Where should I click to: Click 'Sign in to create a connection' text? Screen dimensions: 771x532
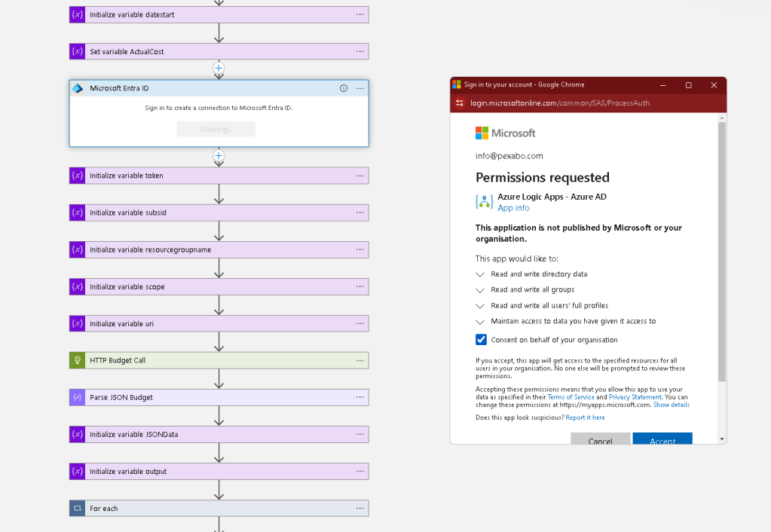(x=219, y=108)
